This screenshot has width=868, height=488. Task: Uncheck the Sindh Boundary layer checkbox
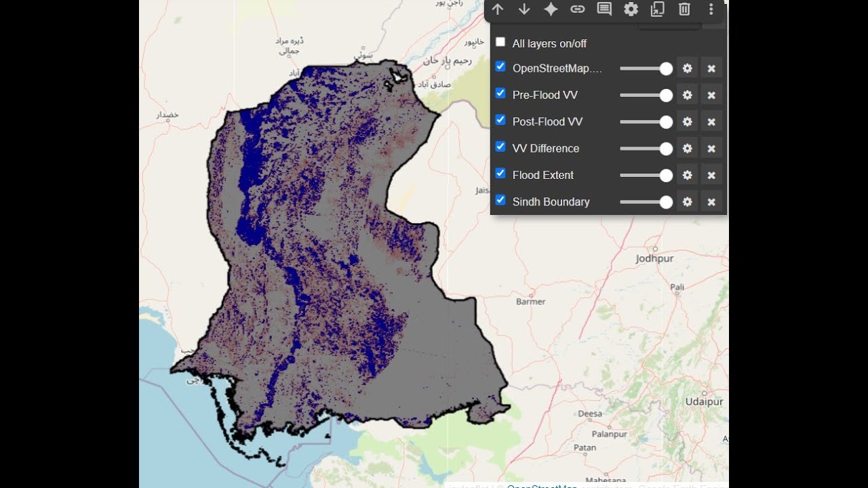tap(500, 200)
